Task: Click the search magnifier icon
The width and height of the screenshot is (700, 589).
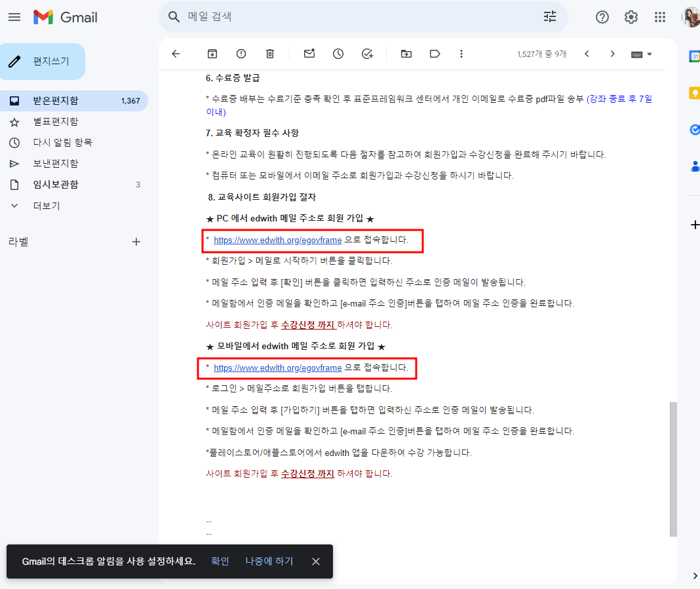Action: [174, 17]
